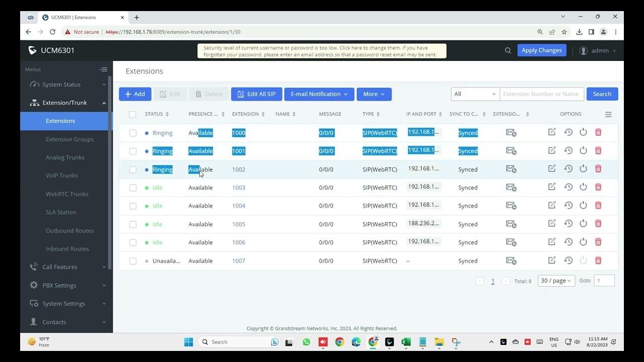
Task: Open Inbound Routes menu item
Action: click(x=67, y=249)
